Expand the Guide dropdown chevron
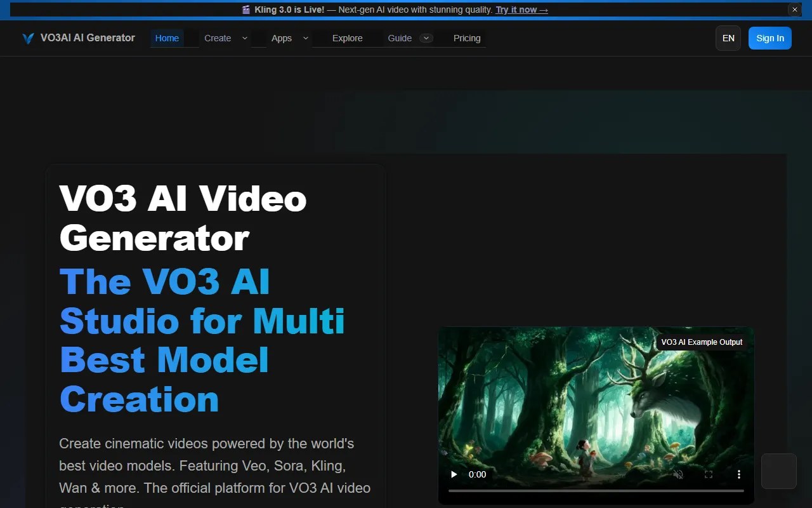The image size is (812, 508). (427, 38)
